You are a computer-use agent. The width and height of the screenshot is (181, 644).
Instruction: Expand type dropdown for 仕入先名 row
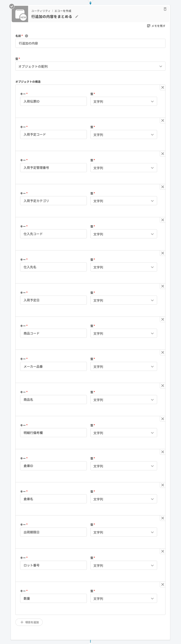[123, 267]
